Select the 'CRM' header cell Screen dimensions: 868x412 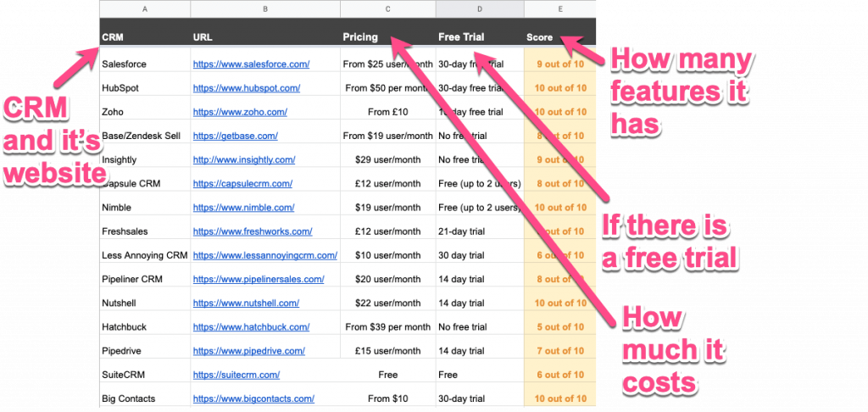(145, 31)
